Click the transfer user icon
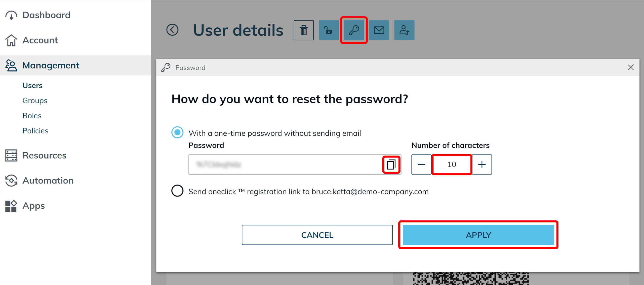The image size is (644, 285). tap(404, 30)
